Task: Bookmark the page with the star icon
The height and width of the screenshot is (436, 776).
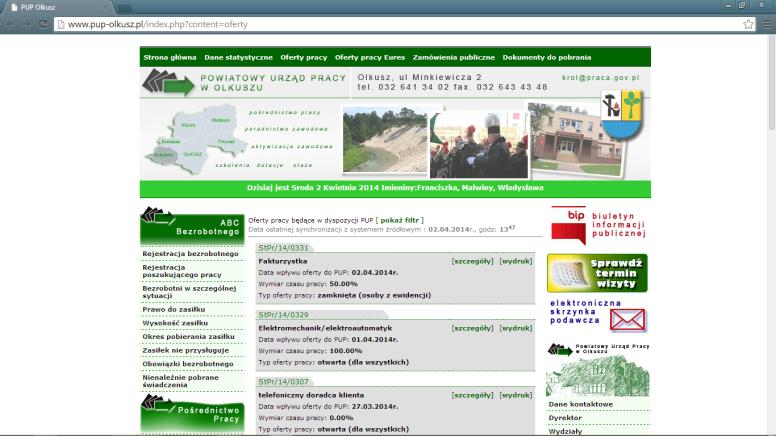Action: click(748, 24)
